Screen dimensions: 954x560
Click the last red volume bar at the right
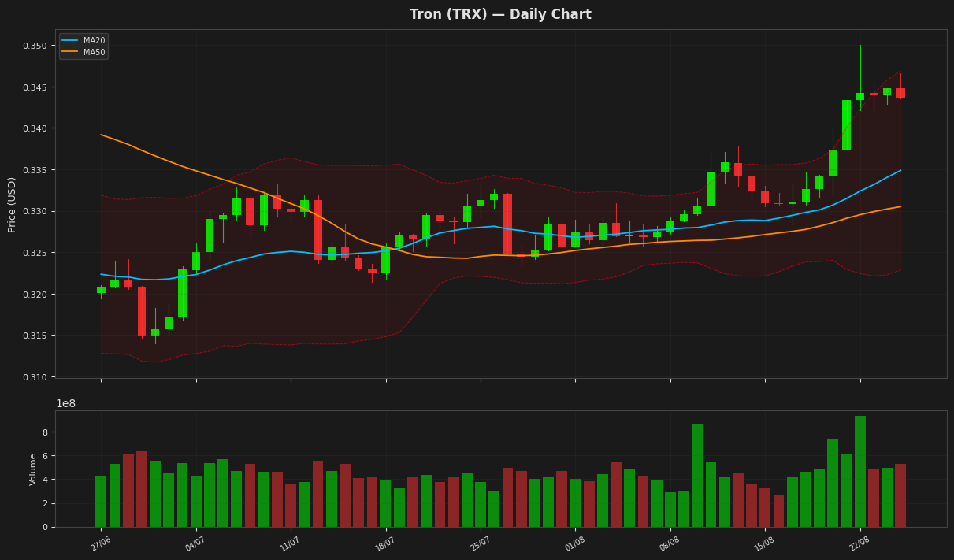[x=900, y=495]
